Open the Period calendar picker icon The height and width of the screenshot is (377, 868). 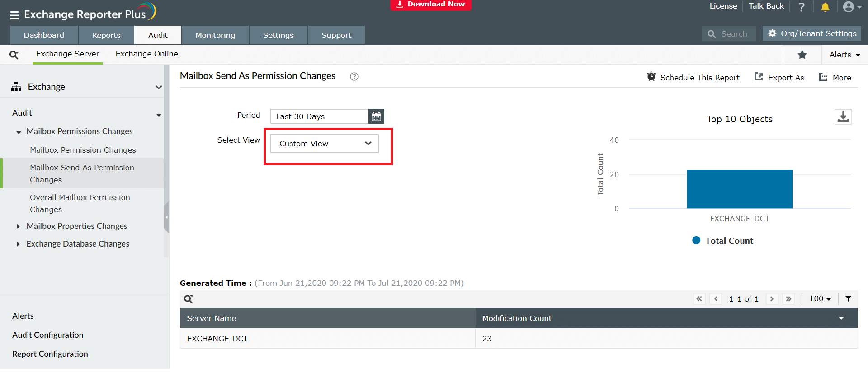[x=376, y=116]
